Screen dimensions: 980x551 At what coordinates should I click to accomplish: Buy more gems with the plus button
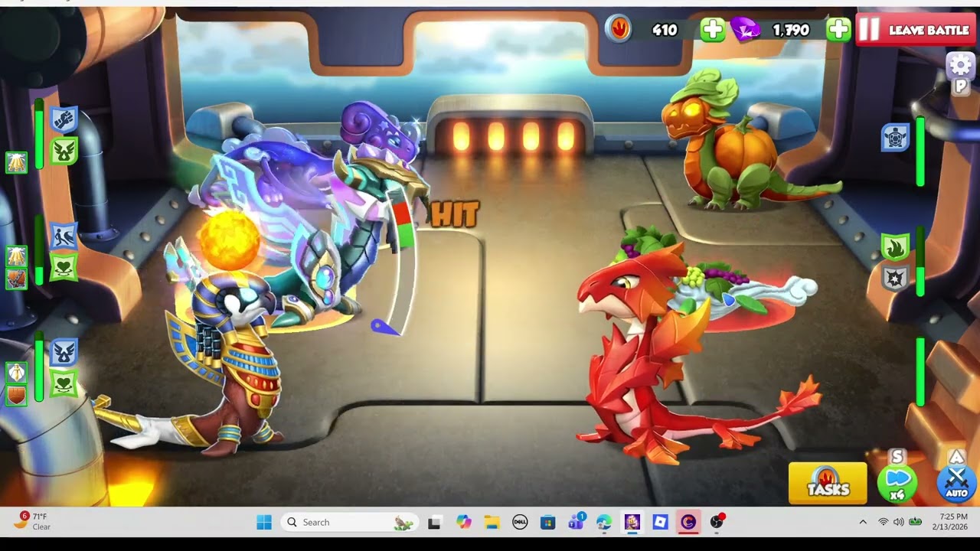838,30
